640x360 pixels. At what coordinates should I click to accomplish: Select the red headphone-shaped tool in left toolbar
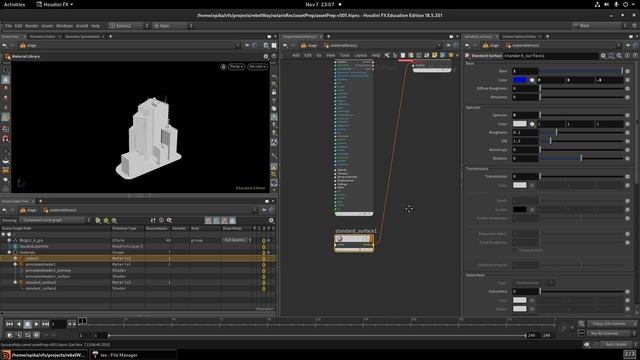point(6,138)
